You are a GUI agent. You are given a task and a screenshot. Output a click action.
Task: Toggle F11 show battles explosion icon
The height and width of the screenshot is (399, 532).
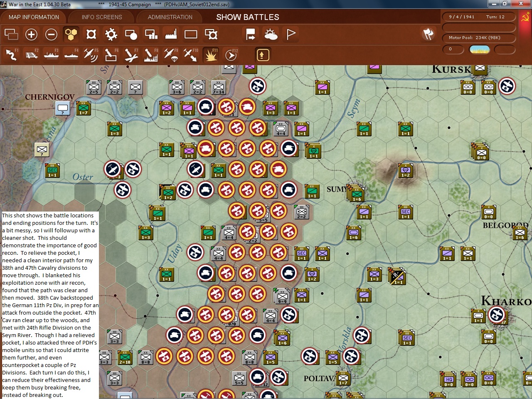coord(211,54)
